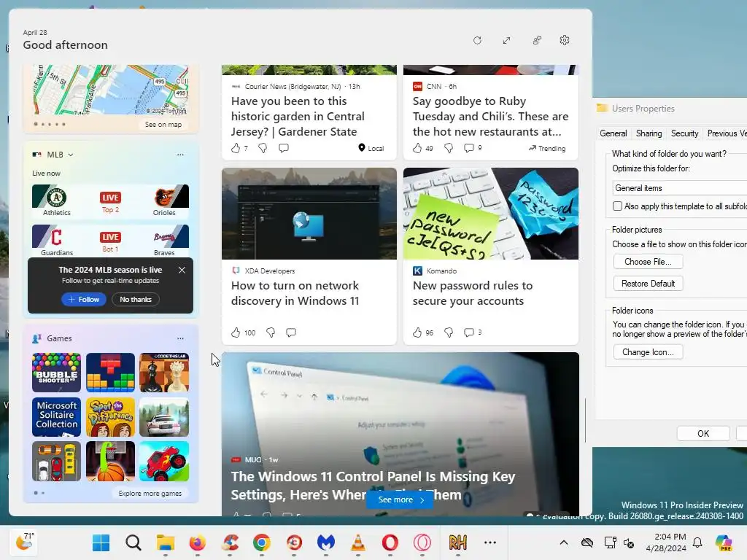This screenshot has height=560, width=747.
Task: Dislike the Komando password rules article
Action: click(449, 332)
